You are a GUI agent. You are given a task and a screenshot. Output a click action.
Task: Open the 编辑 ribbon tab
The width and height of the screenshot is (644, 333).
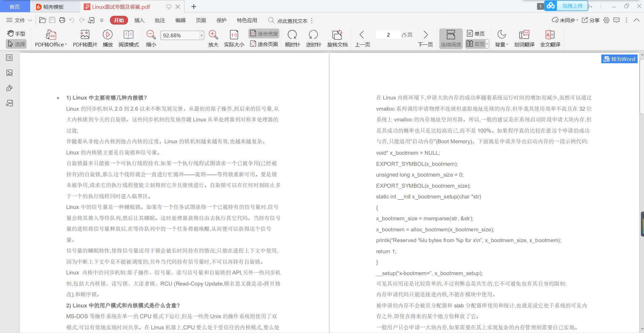pos(180,20)
